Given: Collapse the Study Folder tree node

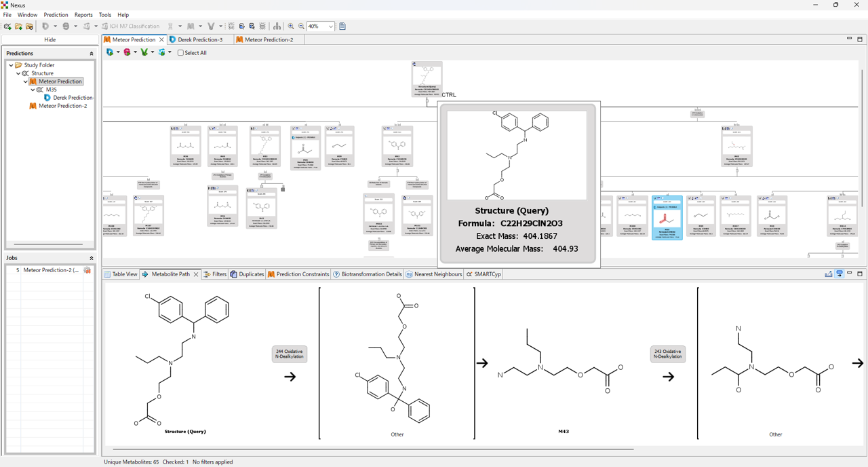Looking at the screenshot, I should tap(11, 65).
